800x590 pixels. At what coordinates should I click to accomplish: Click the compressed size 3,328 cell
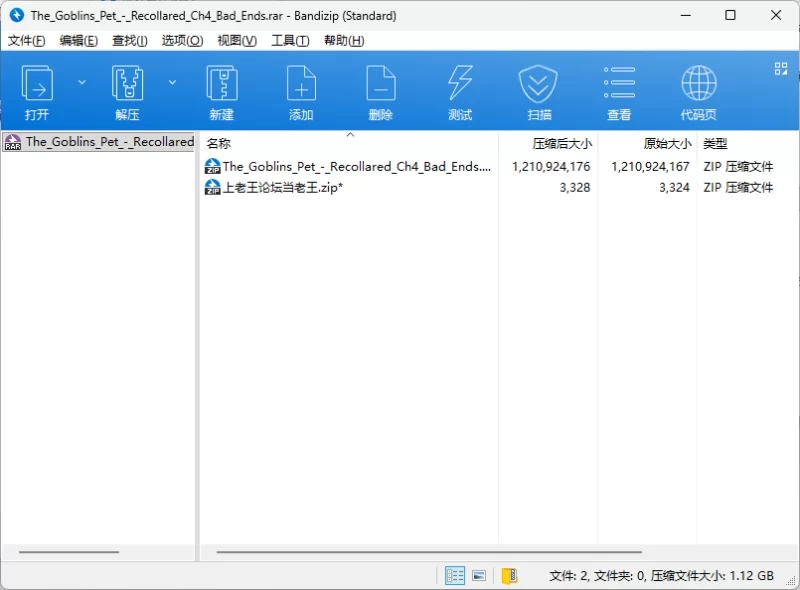point(574,187)
